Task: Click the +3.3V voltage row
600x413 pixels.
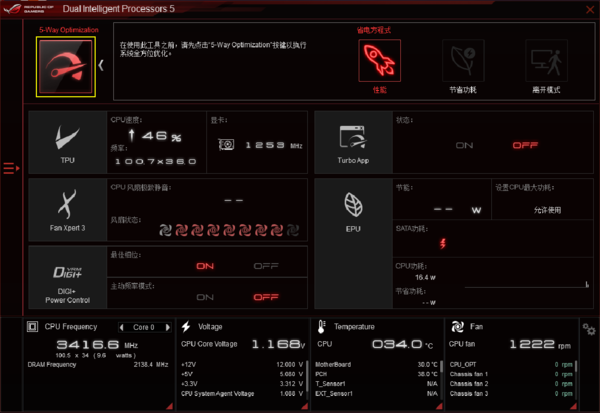Action: point(242,384)
